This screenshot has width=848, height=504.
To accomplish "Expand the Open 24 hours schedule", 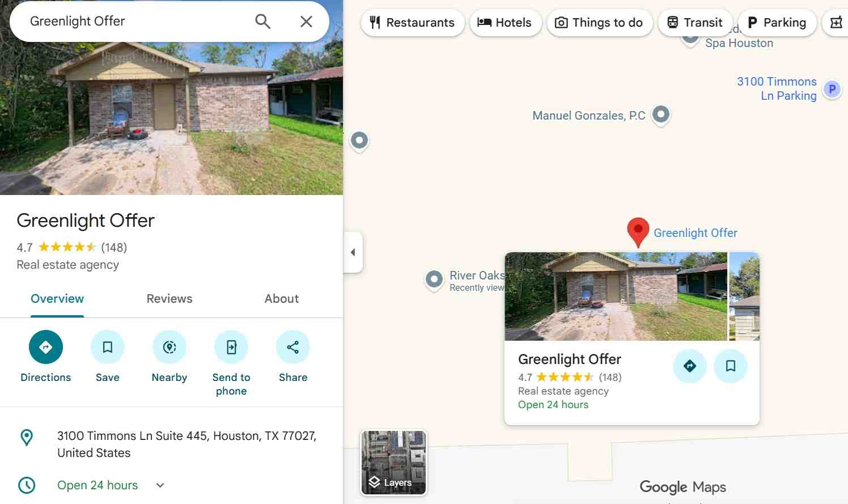I will [159, 485].
